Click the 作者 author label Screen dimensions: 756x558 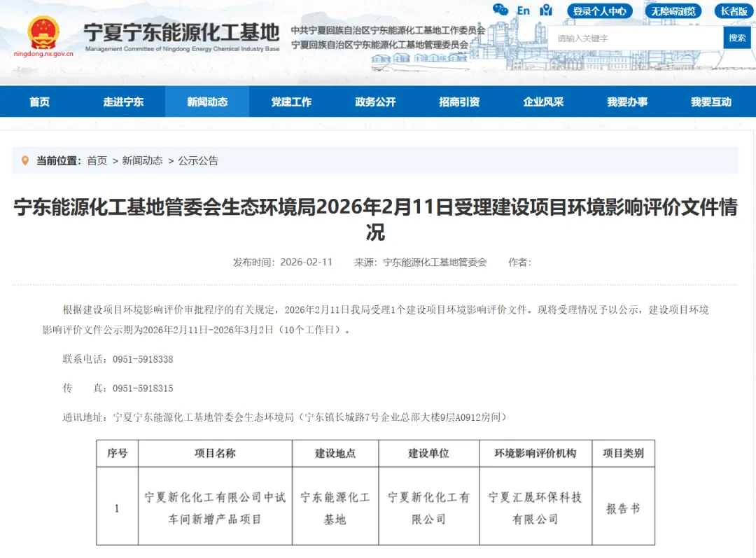tap(519, 263)
